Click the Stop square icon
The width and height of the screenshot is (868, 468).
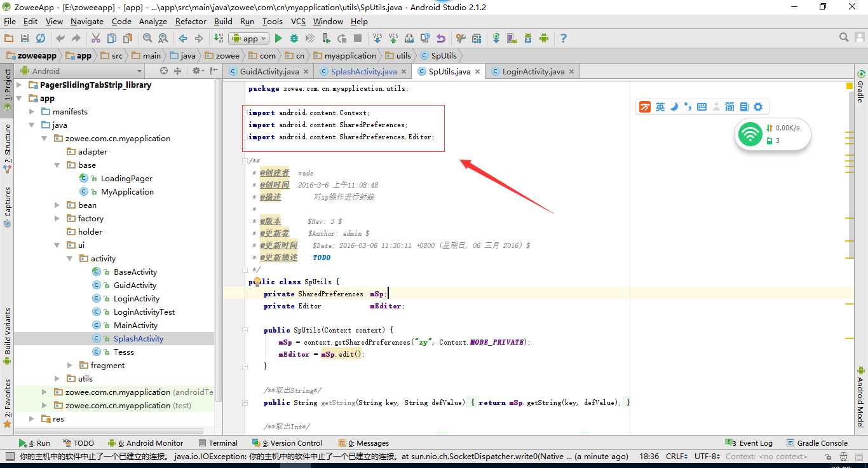[x=358, y=38]
